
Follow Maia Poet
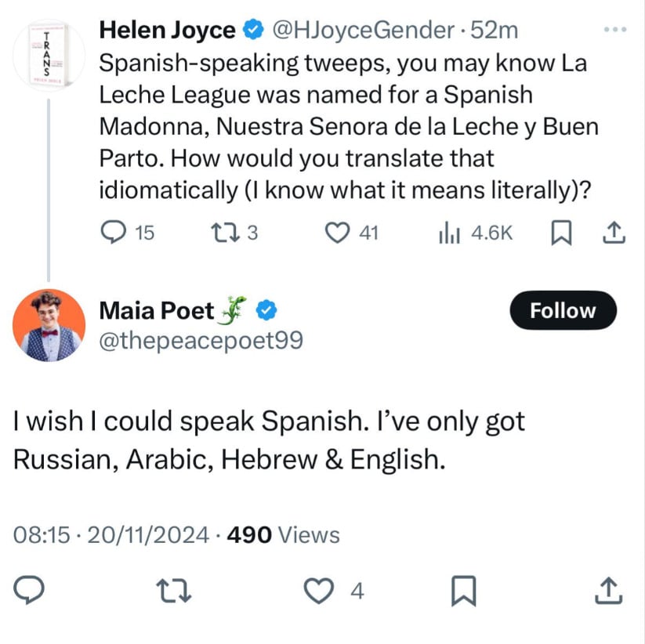tap(563, 310)
